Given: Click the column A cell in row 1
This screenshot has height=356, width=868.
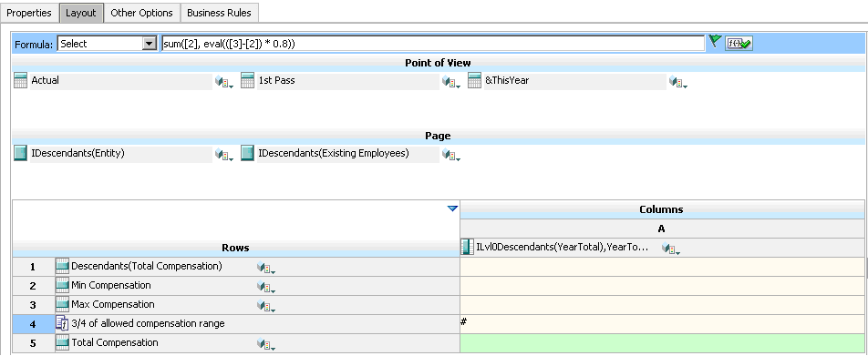Looking at the screenshot, I should point(662,267).
